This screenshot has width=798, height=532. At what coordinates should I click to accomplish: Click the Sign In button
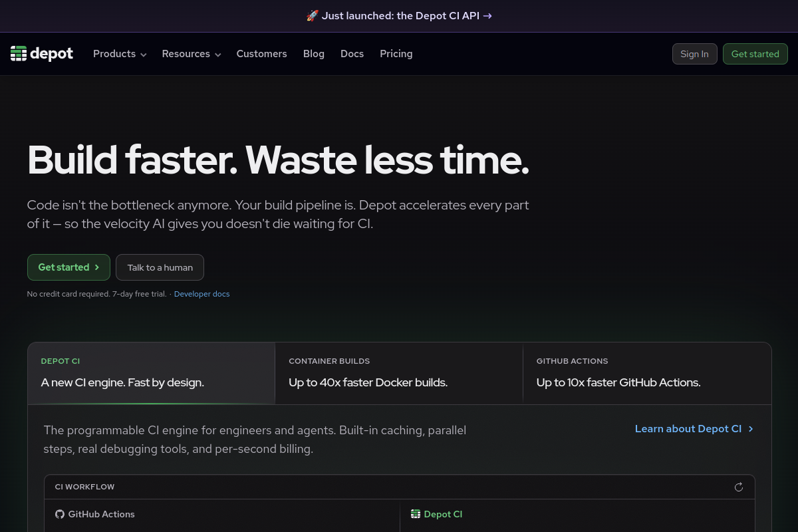click(694, 54)
